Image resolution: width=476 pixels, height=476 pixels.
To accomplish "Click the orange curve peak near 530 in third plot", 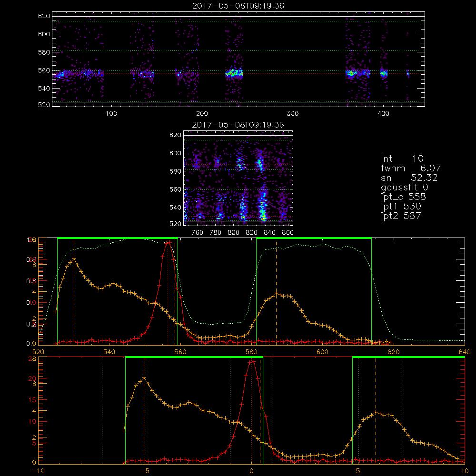I will point(74,259).
